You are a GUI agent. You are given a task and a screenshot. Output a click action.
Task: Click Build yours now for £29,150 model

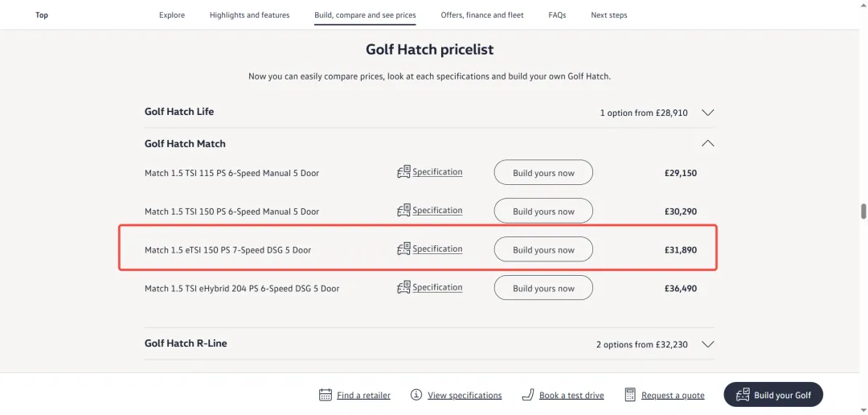(543, 172)
